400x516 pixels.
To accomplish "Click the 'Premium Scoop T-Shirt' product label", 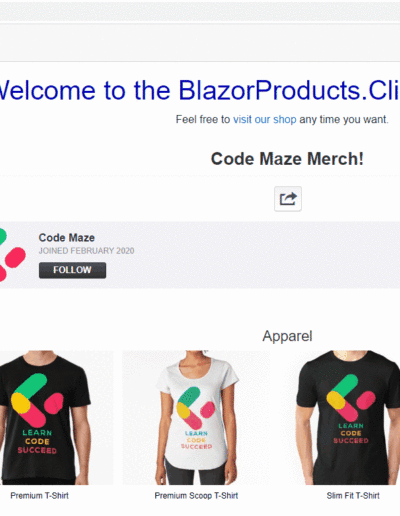I will [x=196, y=496].
